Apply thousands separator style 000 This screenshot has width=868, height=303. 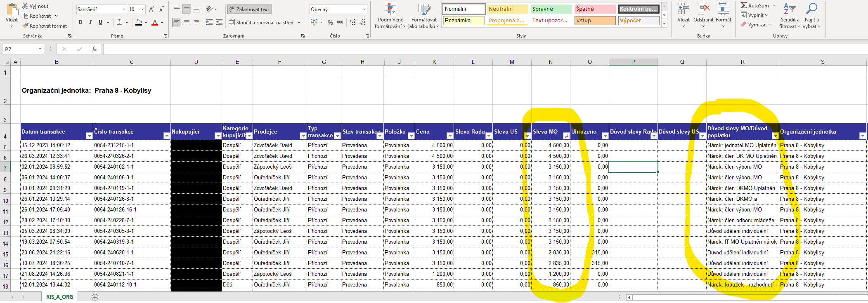tap(340, 22)
